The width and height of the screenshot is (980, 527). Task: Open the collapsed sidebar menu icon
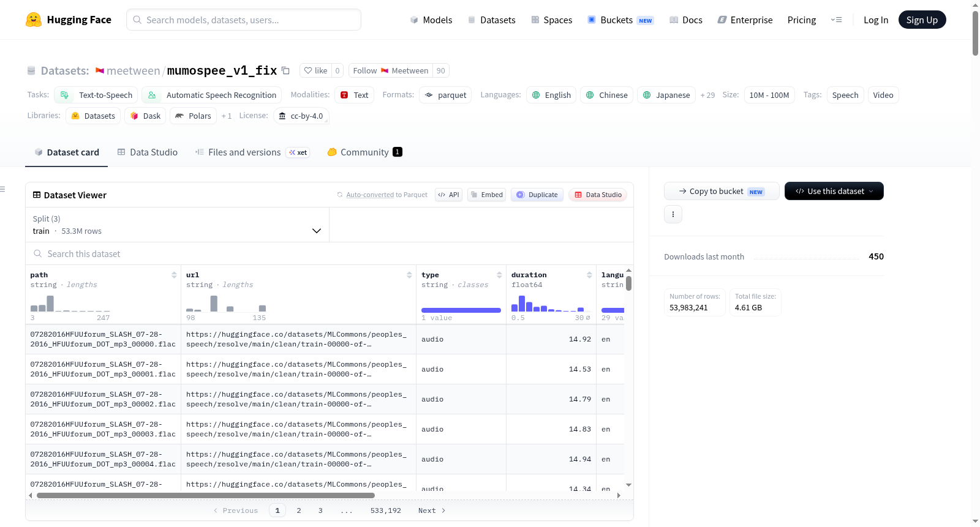click(x=2, y=189)
